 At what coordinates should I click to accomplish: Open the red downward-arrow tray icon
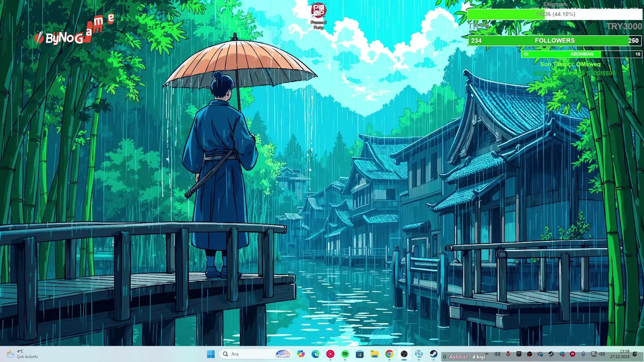click(508, 354)
